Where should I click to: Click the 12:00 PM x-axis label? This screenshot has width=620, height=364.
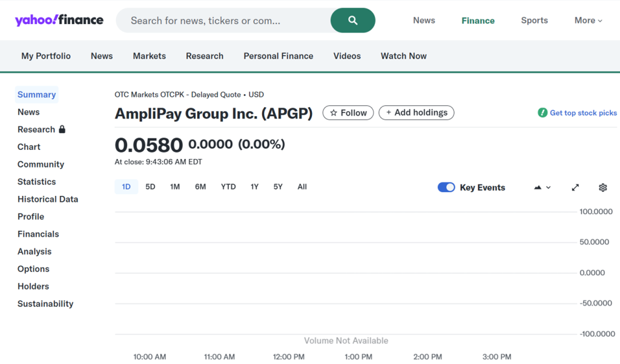pos(289,357)
